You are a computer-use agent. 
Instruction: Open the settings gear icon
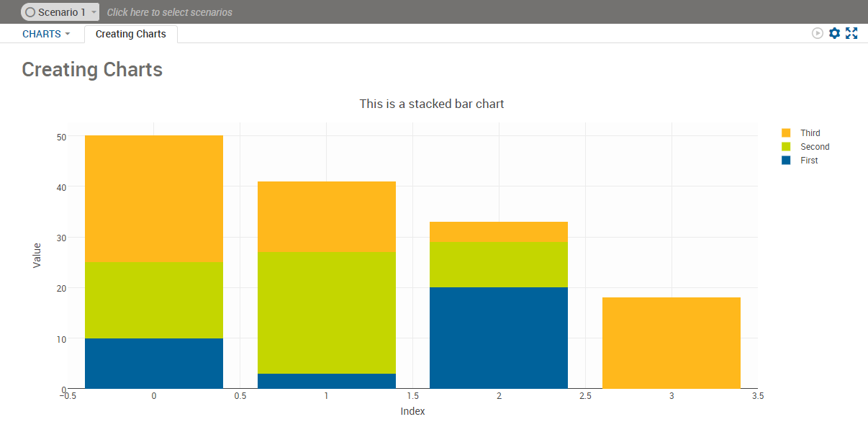pyautogui.click(x=834, y=33)
